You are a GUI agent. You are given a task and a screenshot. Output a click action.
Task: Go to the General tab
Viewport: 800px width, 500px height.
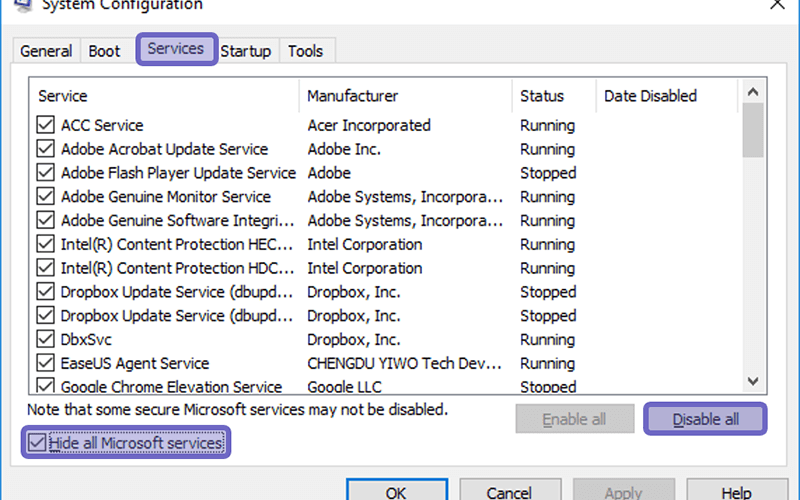pyautogui.click(x=46, y=51)
